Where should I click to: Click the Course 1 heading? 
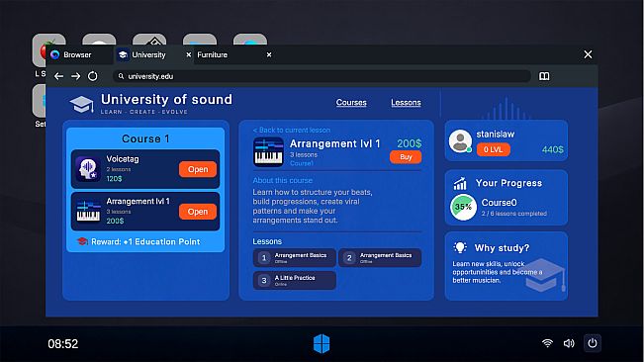point(145,139)
